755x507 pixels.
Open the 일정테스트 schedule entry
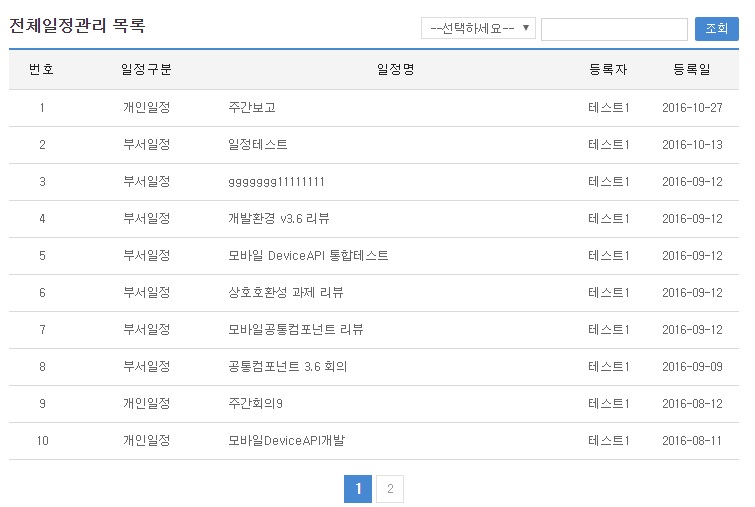pyautogui.click(x=258, y=144)
